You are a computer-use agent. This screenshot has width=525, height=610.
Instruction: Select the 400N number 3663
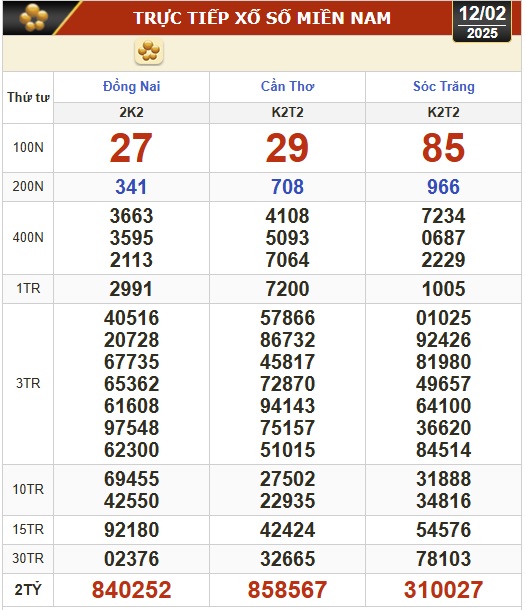tap(131, 216)
